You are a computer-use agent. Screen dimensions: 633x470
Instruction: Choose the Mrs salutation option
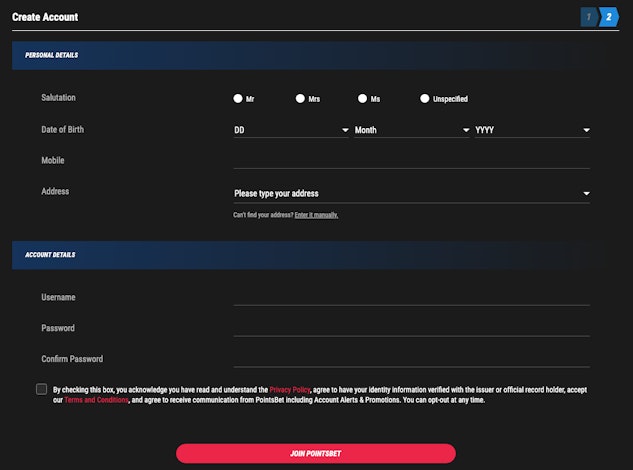click(300, 99)
